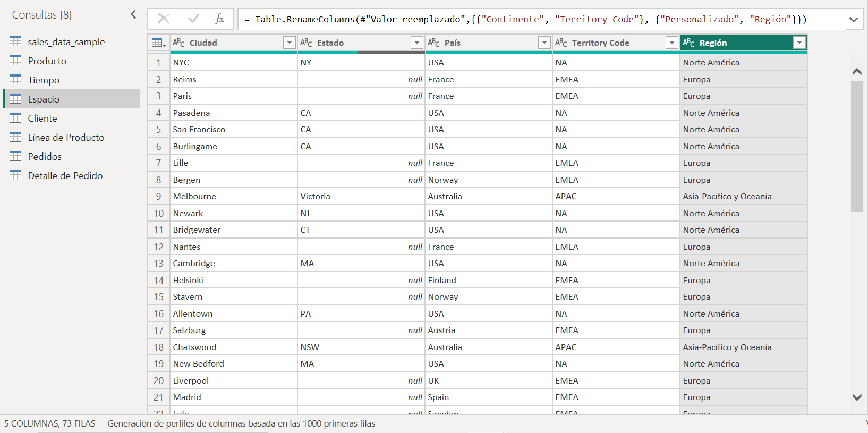This screenshot has height=433, width=868.
Task: Click the NYC cell
Action: 234,62
